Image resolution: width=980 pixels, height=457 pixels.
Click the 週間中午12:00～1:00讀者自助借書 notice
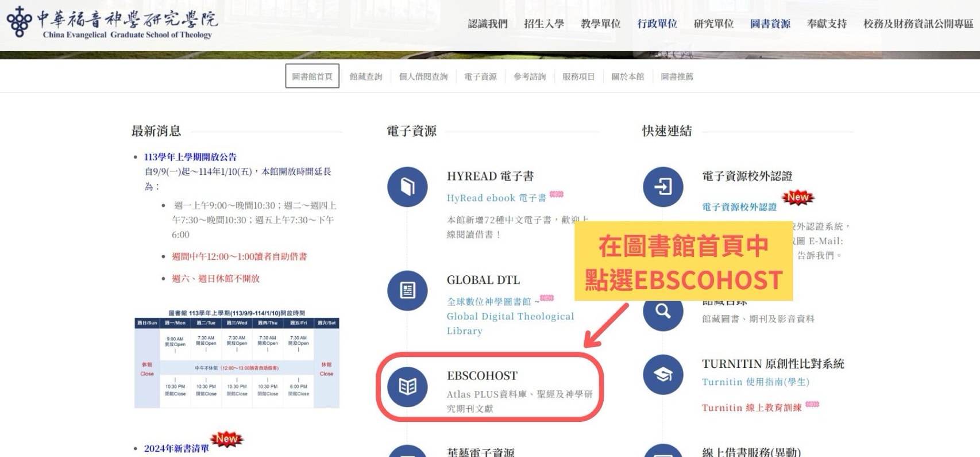(239, 256)
